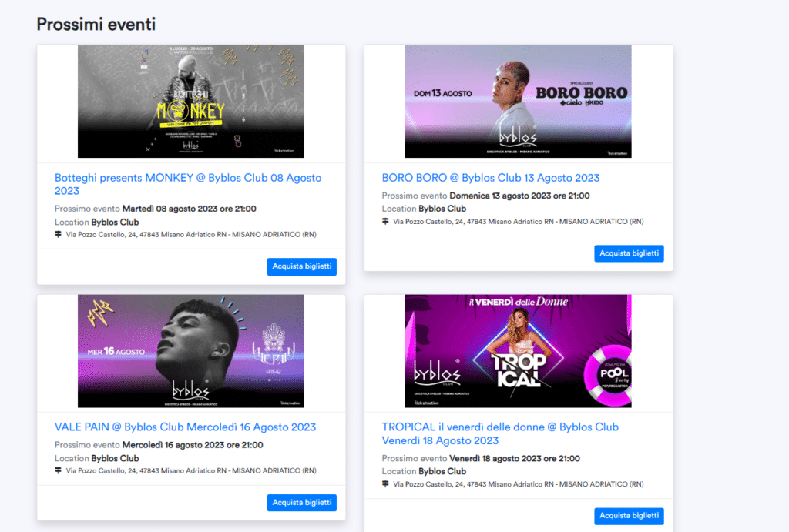
Task: Click the BORO BORO event poster image
Action: [x=519, y=101]
